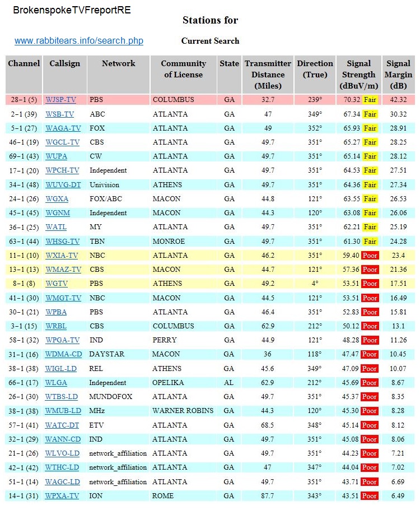The image size is (420, 510).
Task: Click the Transmitter Distance column header
Action: point(268,75)
